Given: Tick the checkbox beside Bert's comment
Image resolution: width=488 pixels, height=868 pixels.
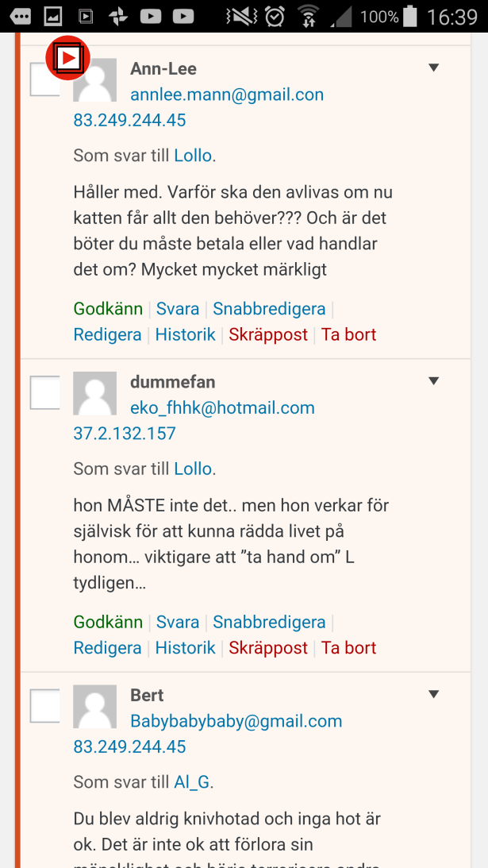Looking at the screenshot, I should coord(44,706).
